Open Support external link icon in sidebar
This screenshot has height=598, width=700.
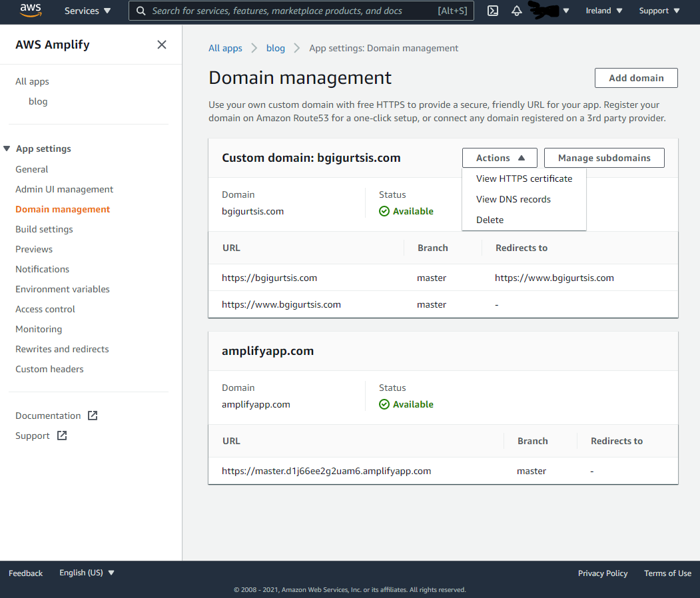(61, 436)
